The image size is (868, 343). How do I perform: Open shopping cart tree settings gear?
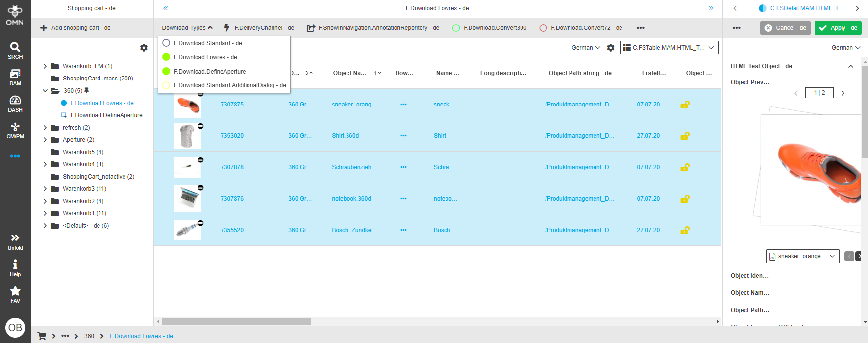pos(144,48)
